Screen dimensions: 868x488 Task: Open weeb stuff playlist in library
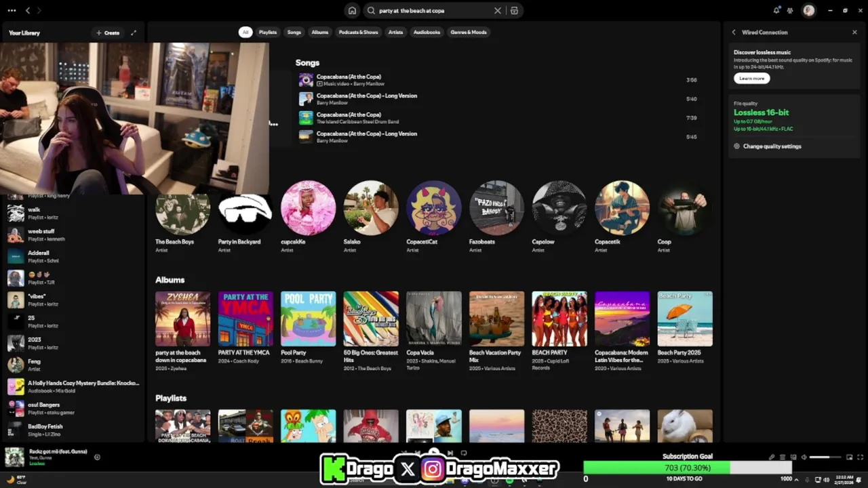pos(73,235)
